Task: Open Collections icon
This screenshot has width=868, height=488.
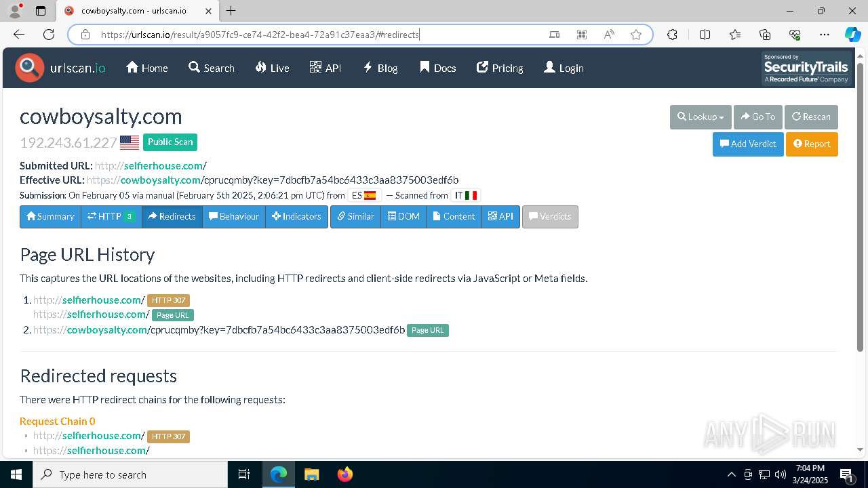Action: [x=765, y=35]
